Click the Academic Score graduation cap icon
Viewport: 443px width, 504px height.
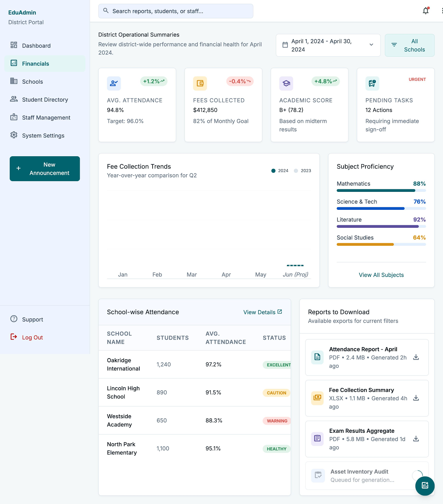coord(286,83)
